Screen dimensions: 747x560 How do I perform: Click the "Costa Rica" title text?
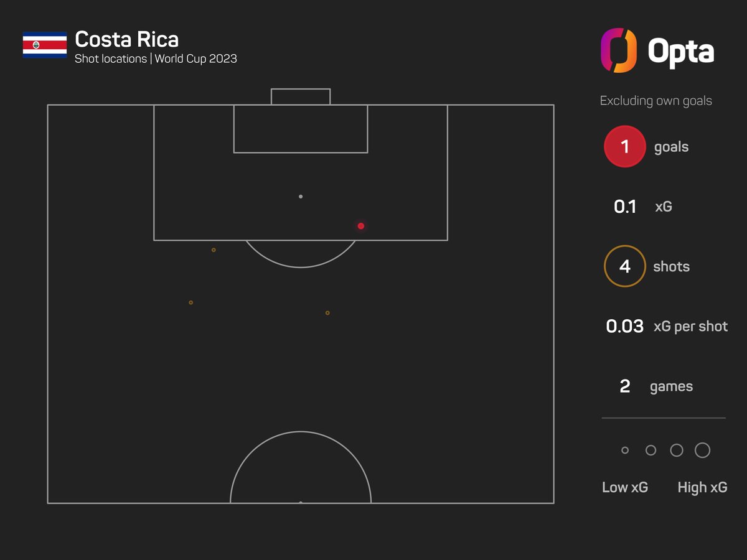126,40
